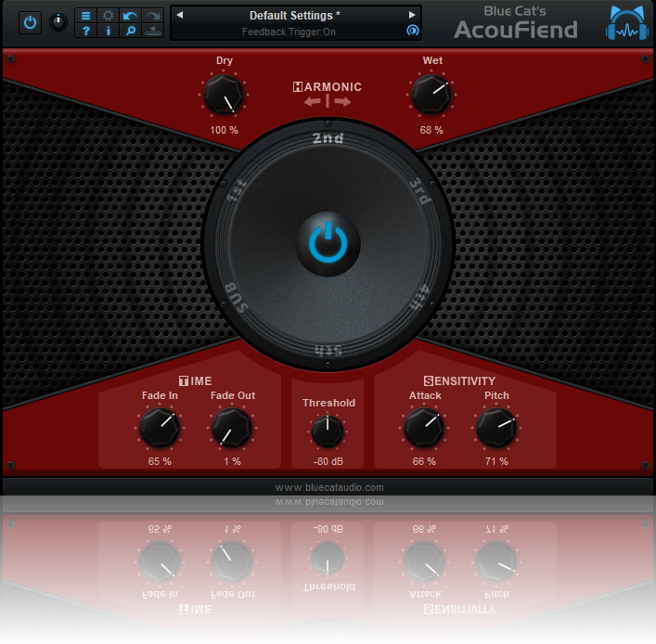Open the main menu hamburger icon
Viewport: 656px width, 644px height.
(x=85, y=16)
